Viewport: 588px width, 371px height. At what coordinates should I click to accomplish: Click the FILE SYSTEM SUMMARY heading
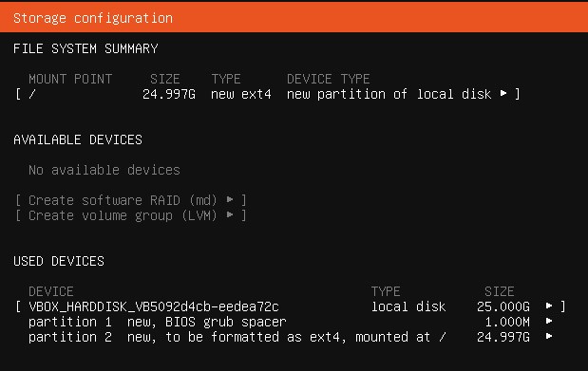point(85,48)
